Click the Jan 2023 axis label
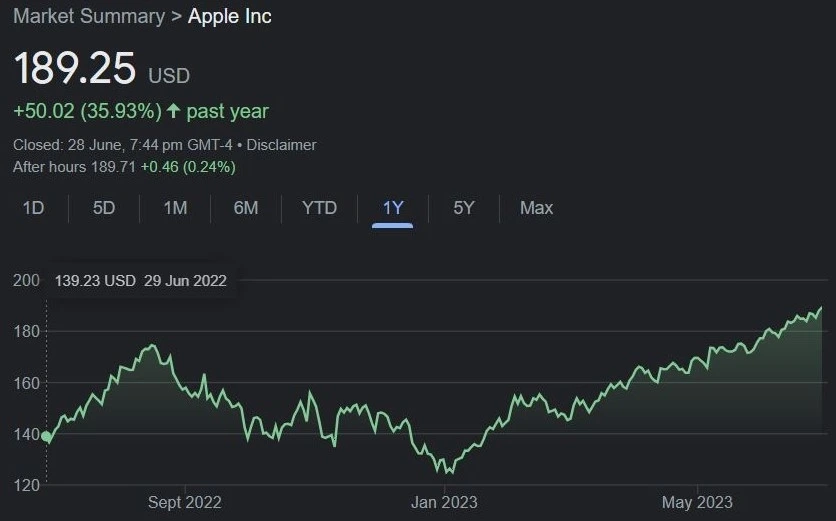Image resolution: width=836 pixels, height=521 pixels. pos(444,502)
